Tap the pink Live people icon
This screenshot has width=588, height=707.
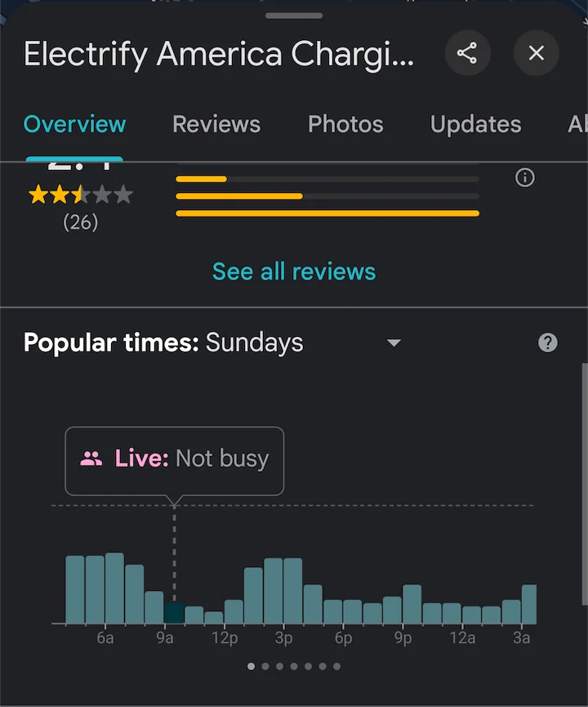tap(91, 459)
